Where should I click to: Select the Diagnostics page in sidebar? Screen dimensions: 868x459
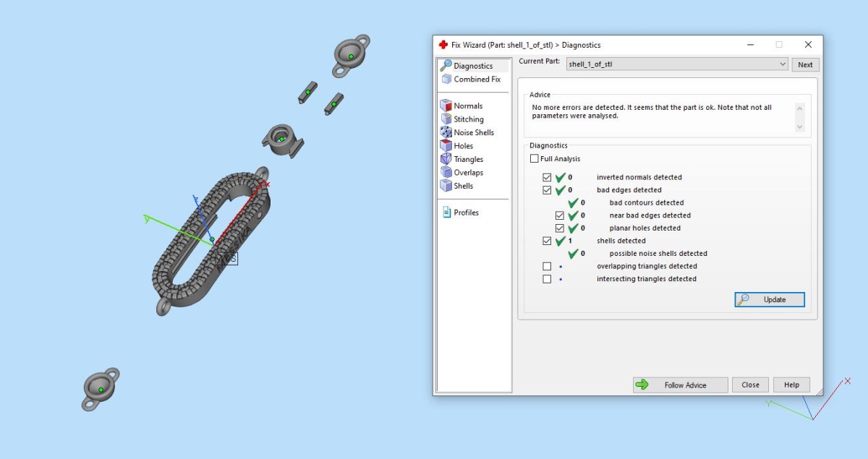[467, 66]
